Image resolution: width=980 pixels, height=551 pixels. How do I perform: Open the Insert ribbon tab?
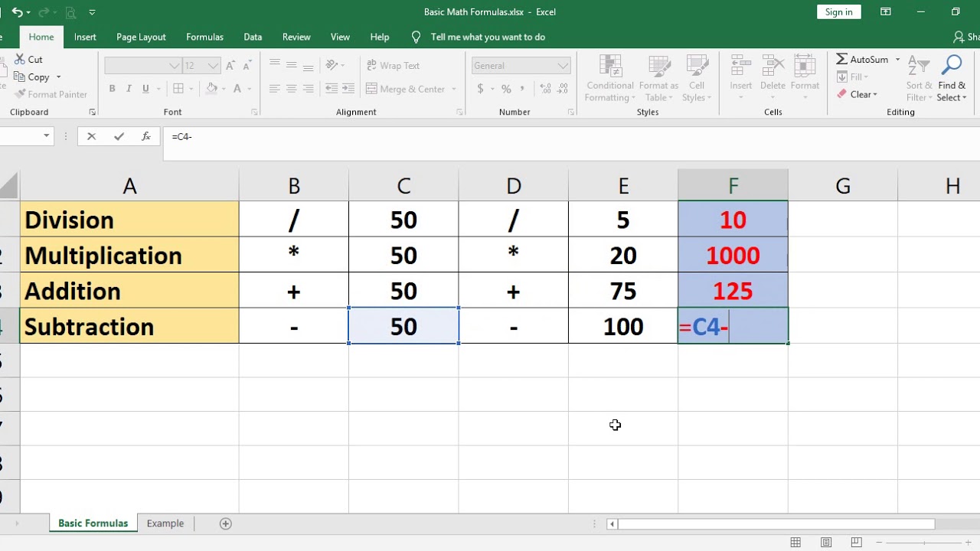click(85, 37)
